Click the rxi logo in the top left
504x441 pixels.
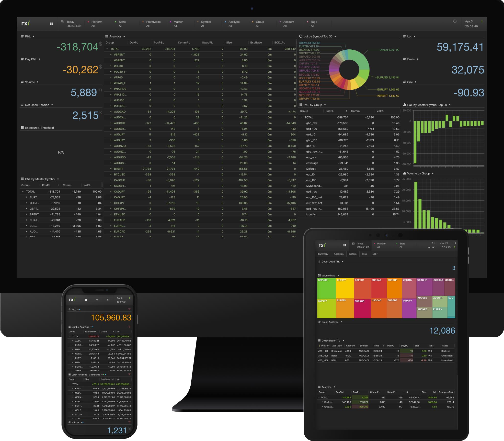(x=26, y=23)
